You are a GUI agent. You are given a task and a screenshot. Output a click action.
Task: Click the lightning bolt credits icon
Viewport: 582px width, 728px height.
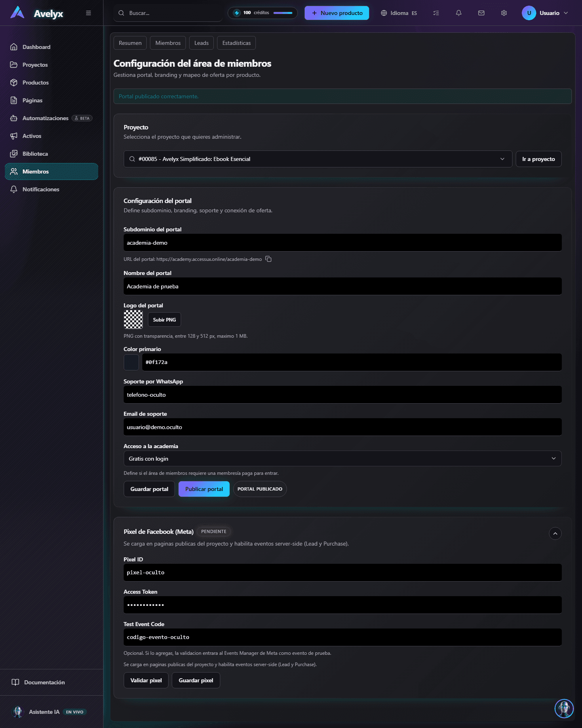(x=237, y=13)
